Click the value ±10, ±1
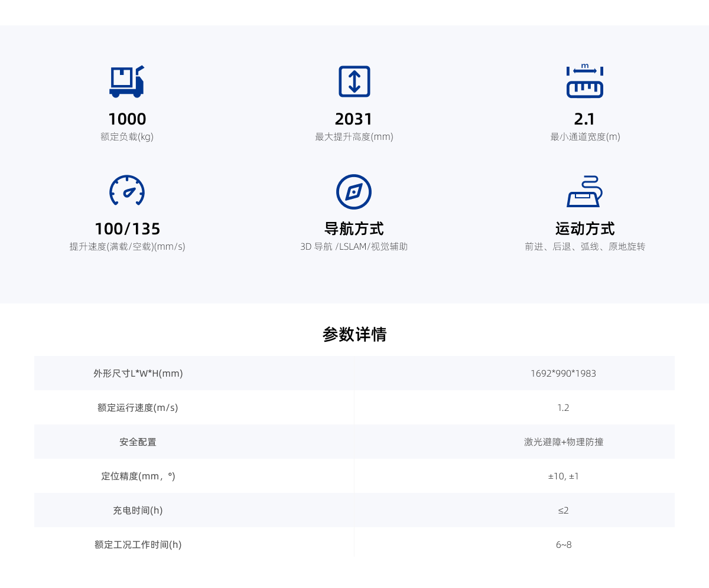Image resolution: width=709 pixels, height=588 pixels. pos(563,476)
